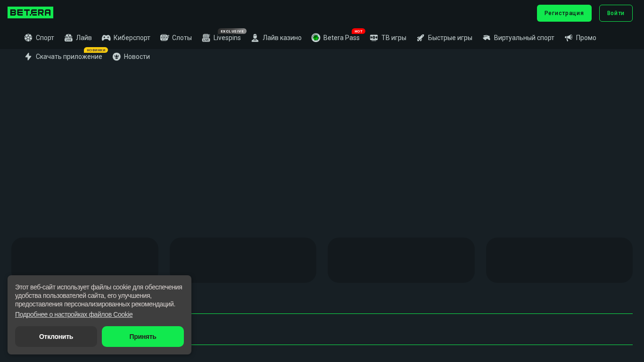Open Livespins from the menu
Screen dimensions: 644x362
(227, 38)
